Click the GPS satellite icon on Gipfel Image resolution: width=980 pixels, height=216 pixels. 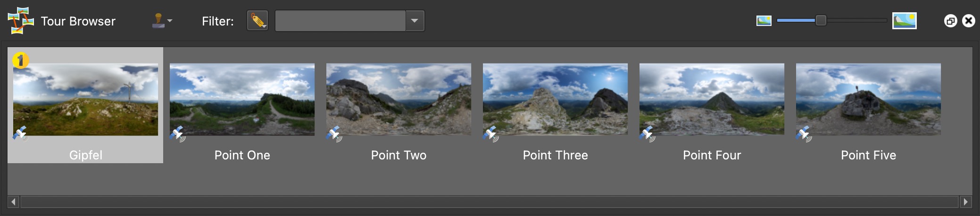click(x=20, y=133)
